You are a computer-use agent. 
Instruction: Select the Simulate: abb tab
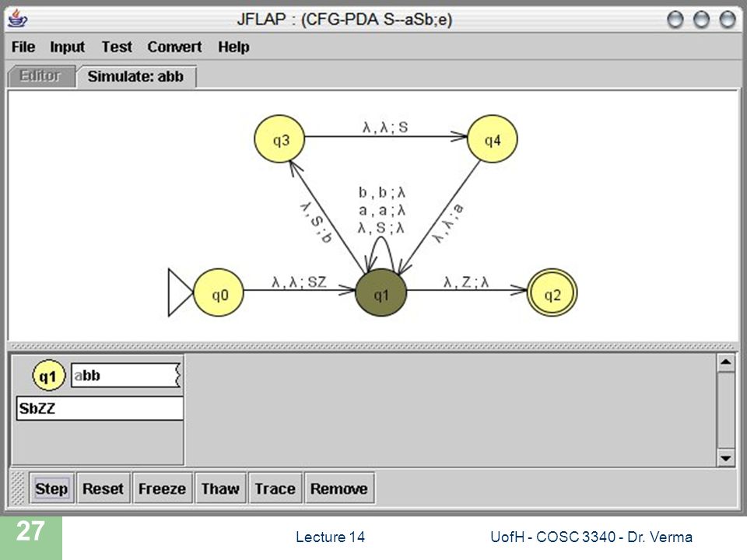[x=136, y=76]
